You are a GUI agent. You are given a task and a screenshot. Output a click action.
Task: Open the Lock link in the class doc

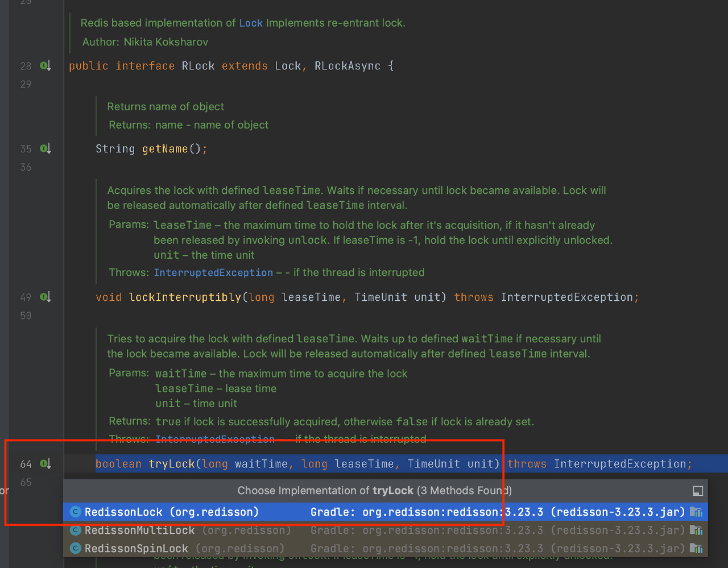coord(251,23)
